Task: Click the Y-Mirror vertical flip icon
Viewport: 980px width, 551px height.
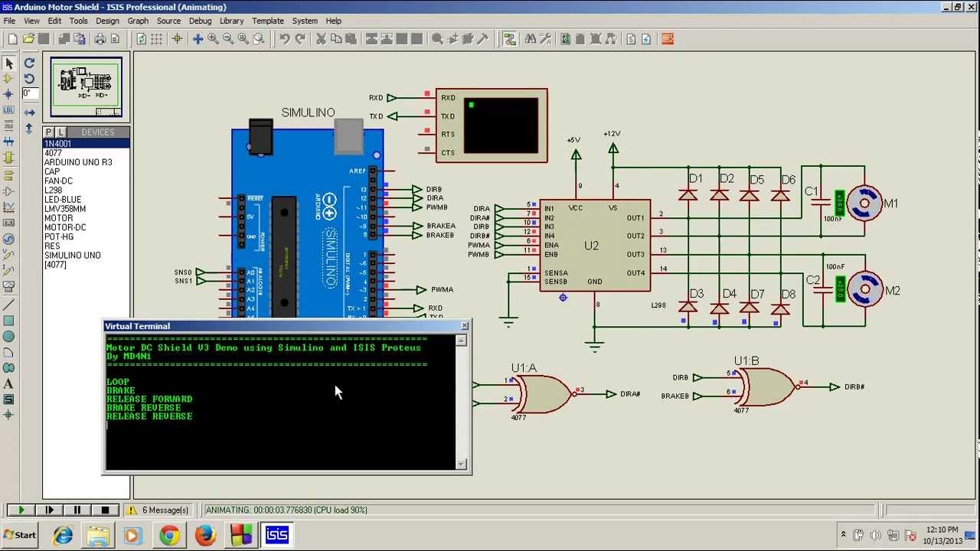Action: 29,129
